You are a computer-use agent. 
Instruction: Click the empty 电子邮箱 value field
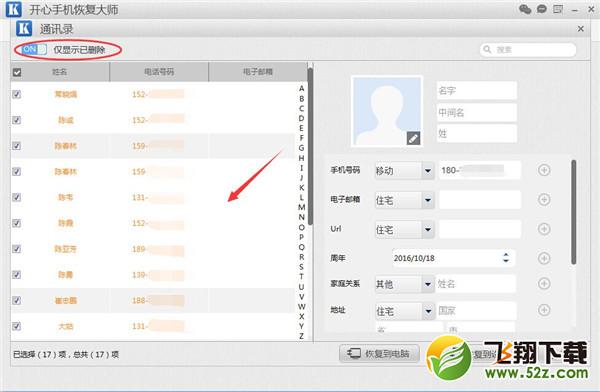click(480, 199)
